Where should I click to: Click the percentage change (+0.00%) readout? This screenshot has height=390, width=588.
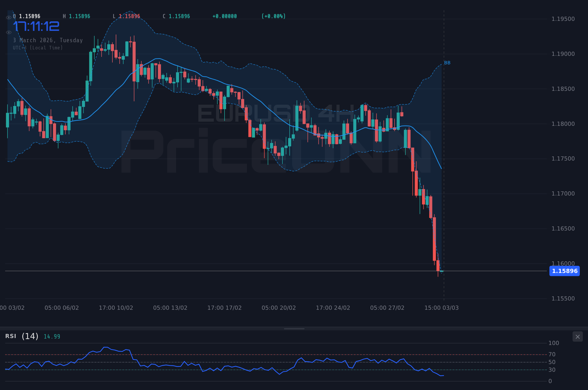pos(273,16)
